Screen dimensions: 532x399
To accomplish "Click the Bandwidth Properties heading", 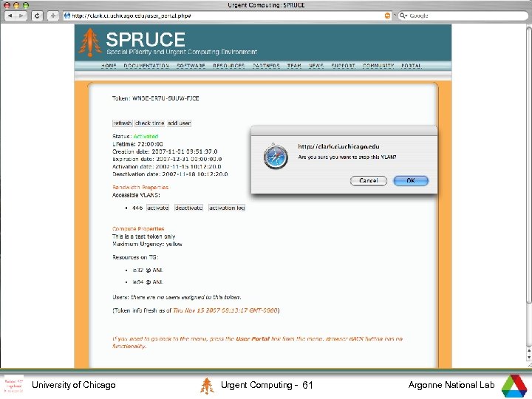I will (x=140, y=187).
